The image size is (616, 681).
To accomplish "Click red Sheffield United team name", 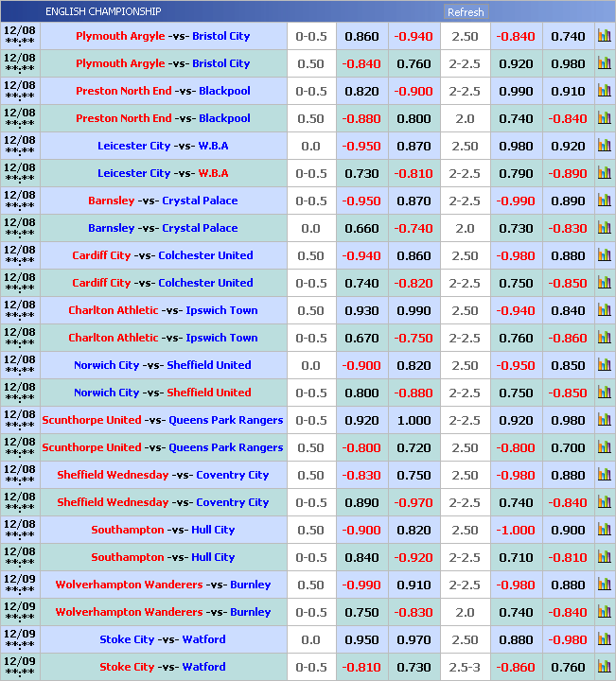I will click(x=209, y=393).
